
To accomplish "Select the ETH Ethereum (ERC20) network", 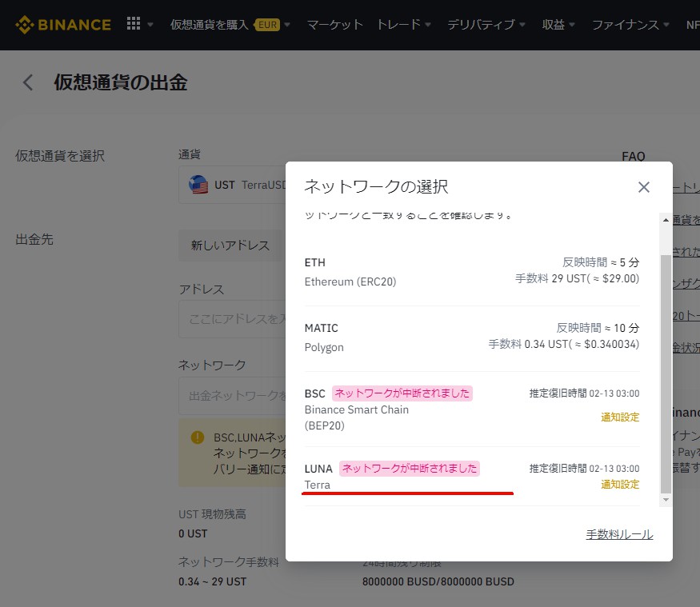I will [x=472, y=272].
